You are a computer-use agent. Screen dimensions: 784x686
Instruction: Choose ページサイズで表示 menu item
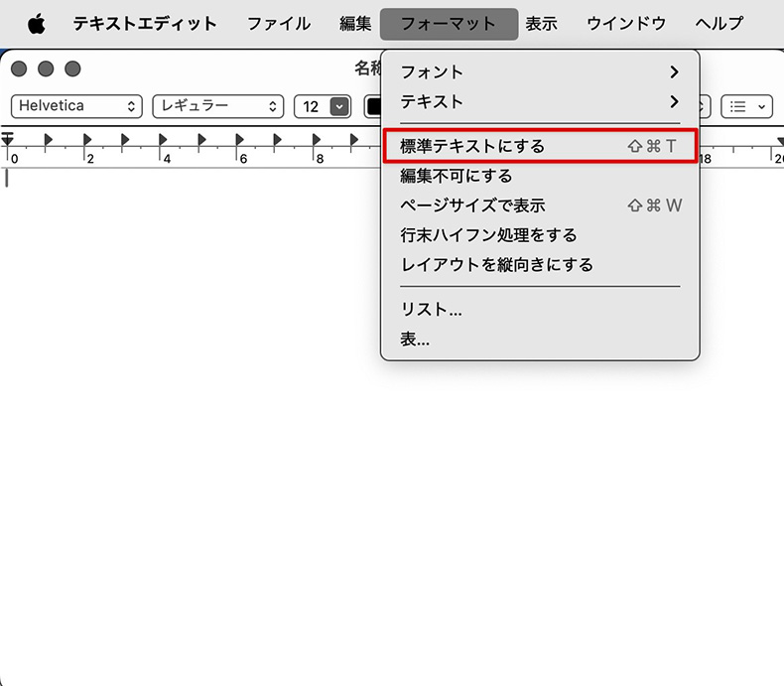(x=540, y=205)
